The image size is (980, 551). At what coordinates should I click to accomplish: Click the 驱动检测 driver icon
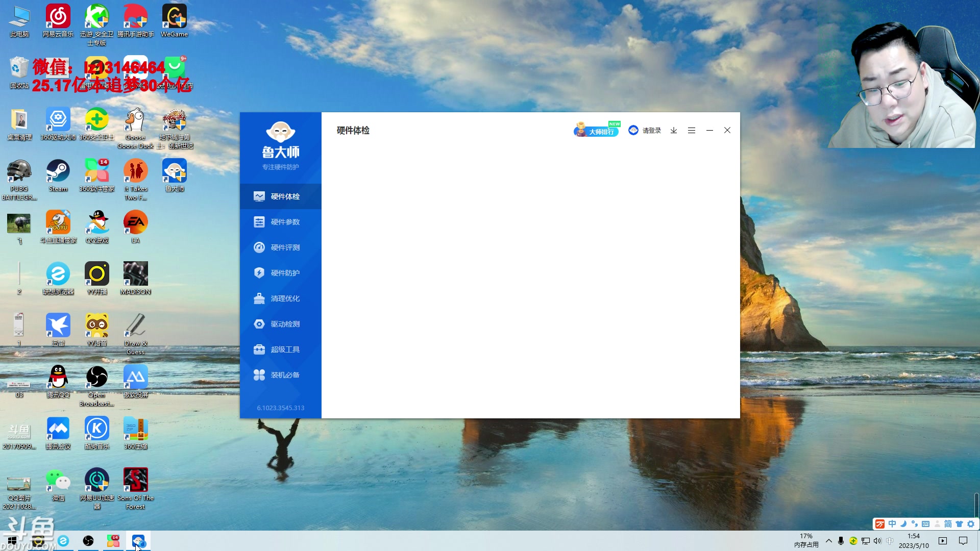tap(259, 324)
